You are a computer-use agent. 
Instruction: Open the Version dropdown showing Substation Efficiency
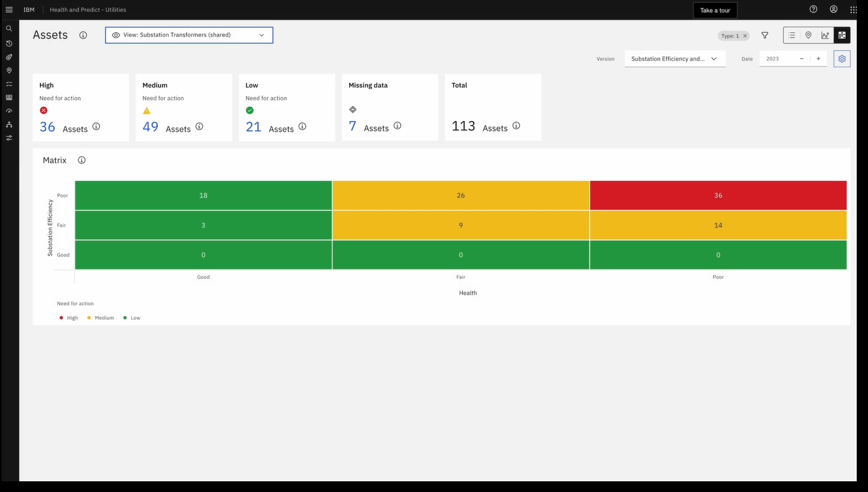675,59
